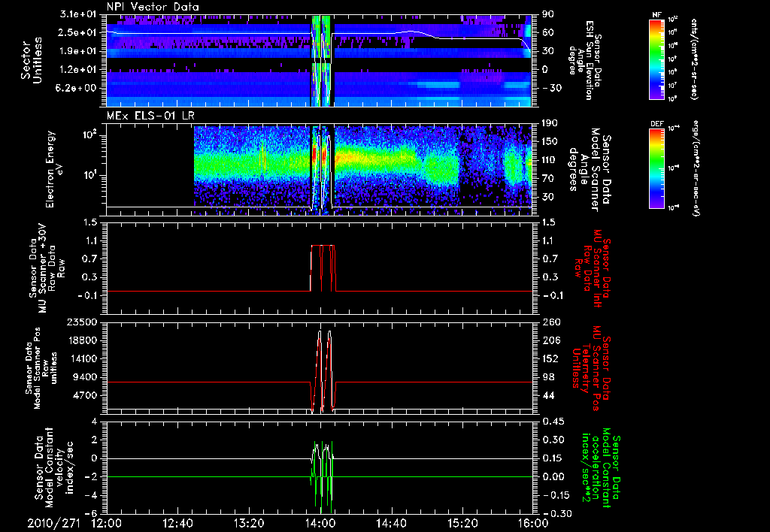
Task: Click the 15:20 time axis label
Action: [x=462, y=523]
